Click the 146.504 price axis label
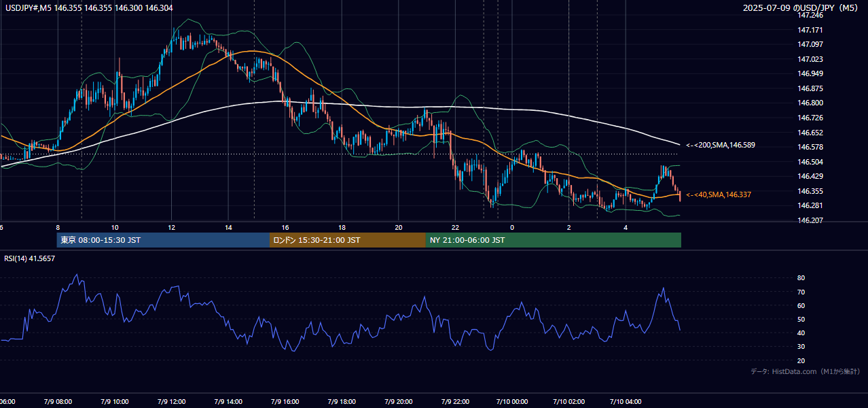Viewport: 868px width, 408px height. coord(810,162)
